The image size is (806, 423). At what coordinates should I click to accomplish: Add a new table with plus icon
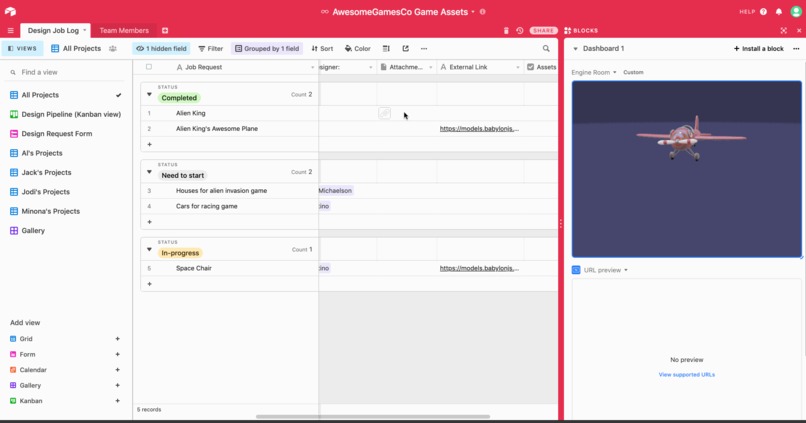[x=165, y=30]
